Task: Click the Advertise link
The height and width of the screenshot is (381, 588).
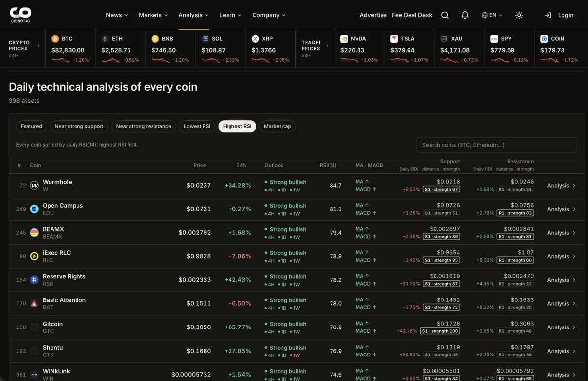Action: coord(373,15)
